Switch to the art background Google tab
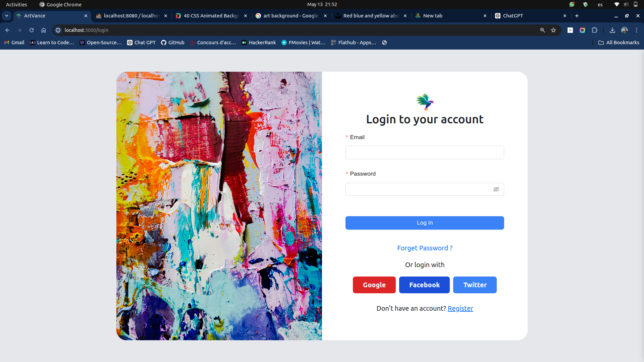The image size is (644, 362). 290,16
